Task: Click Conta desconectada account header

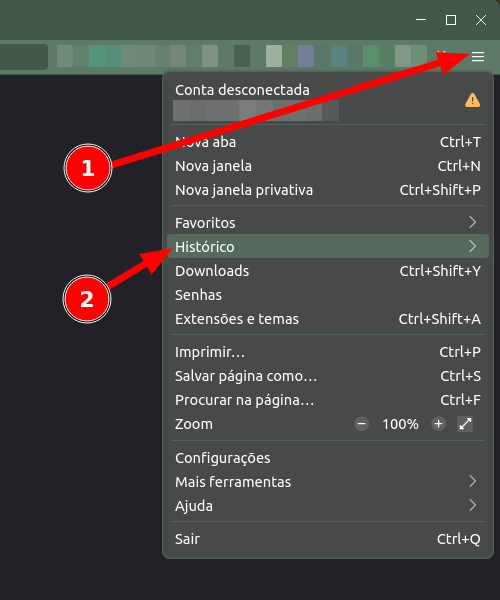Action: pyautogui.click(x=328, y=100)
